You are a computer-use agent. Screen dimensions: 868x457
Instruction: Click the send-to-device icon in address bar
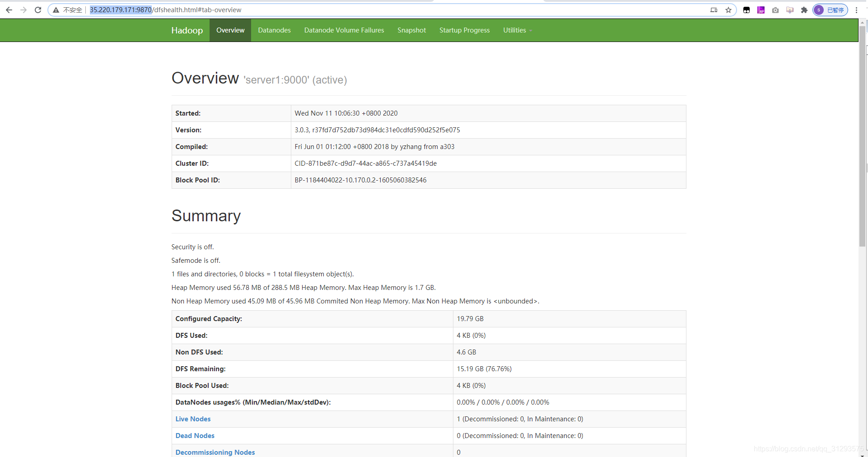pyautogui.click(x=714, y=10)
